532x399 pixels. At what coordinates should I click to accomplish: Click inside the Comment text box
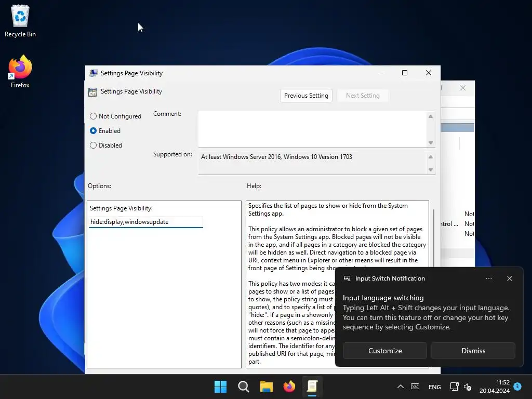(312, 129)
